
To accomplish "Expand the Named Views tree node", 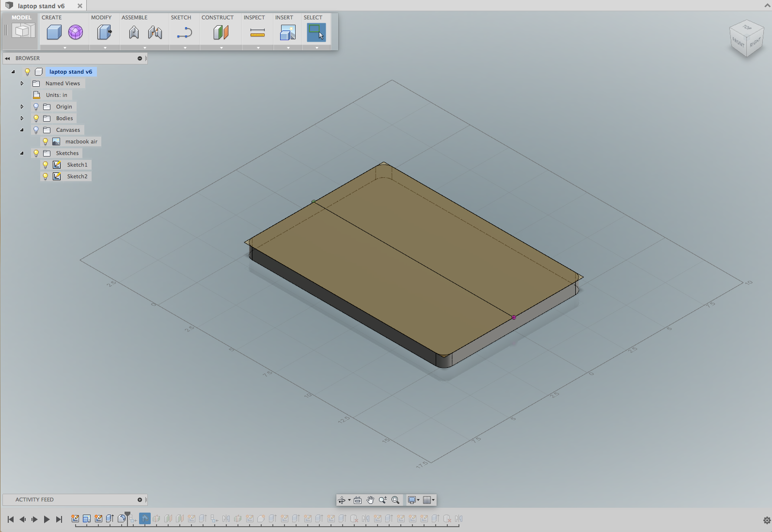I will coord(22,83).
